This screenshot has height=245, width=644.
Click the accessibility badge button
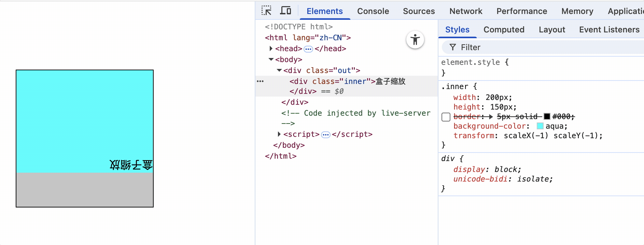(415, 40)
